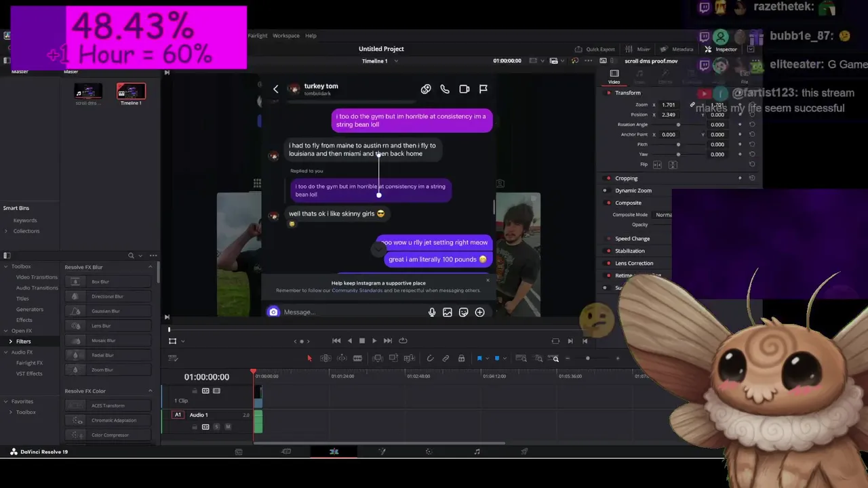This screenshot has height=488, width=868.
Task: Open the Fairlight page music note icon
Action: point(477,451)
